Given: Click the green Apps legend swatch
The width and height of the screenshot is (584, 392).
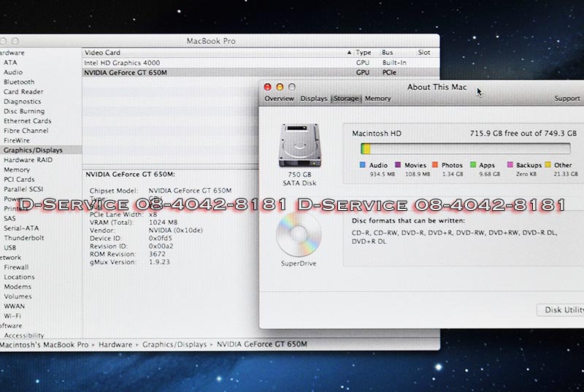Looking at the screenshot, I should click(473, 165).
